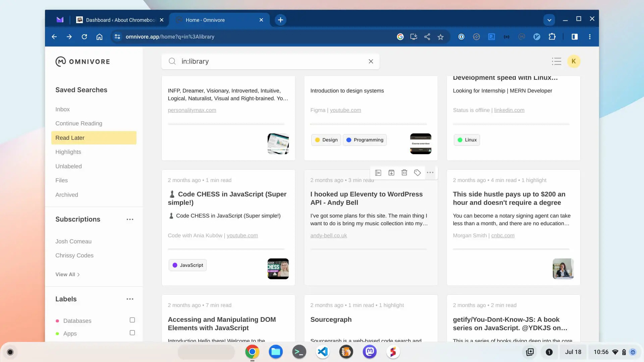Switch to Dashboard About Chromebooks tab

(x=120, y=20)
